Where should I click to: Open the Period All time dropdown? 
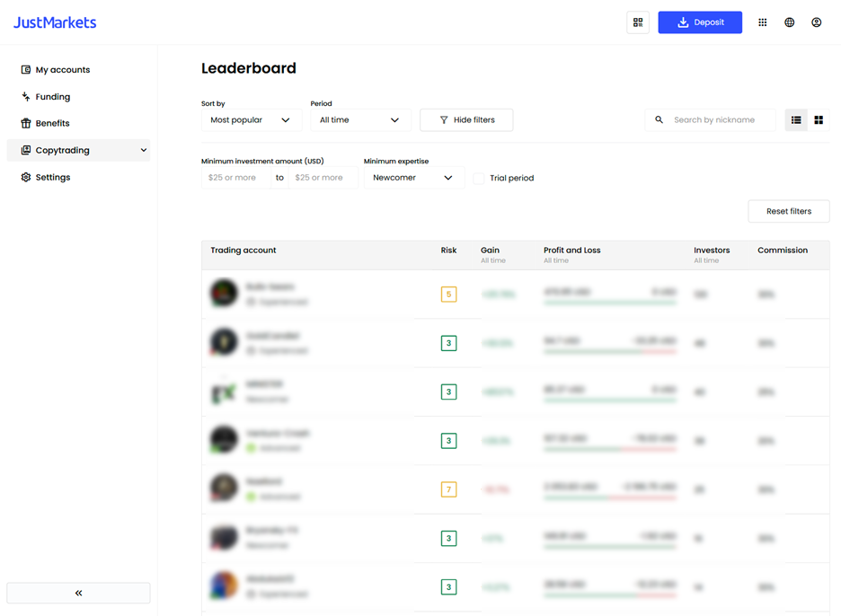[360, 120]
